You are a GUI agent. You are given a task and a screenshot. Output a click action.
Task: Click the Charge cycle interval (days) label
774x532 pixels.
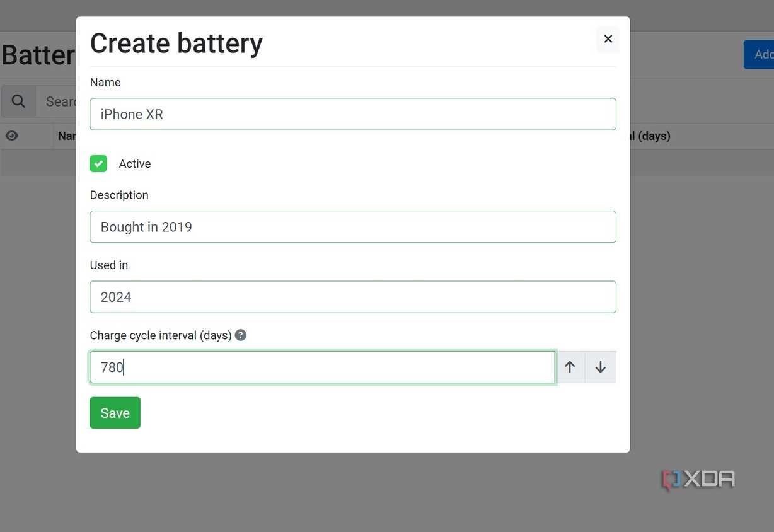161,335
